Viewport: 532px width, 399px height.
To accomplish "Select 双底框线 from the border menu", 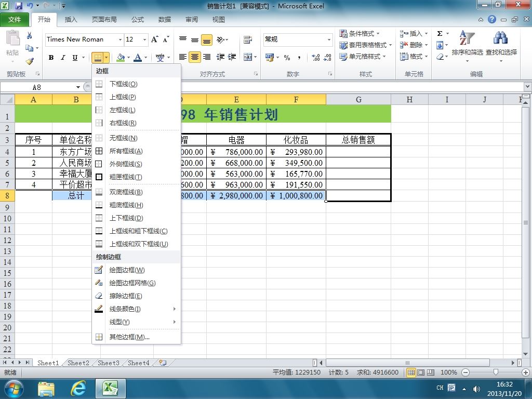I will pyautogui.click(x=136, y=192).
